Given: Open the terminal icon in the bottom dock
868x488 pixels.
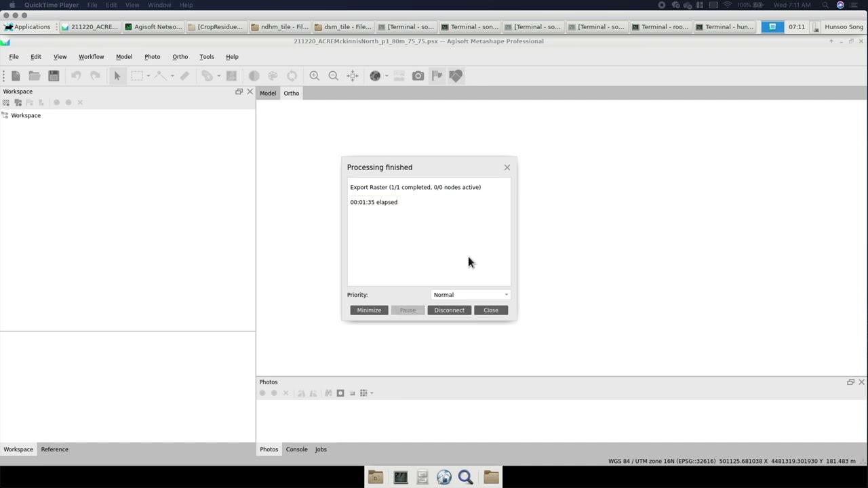Looking at the screenshot, I should click(401, 477).
